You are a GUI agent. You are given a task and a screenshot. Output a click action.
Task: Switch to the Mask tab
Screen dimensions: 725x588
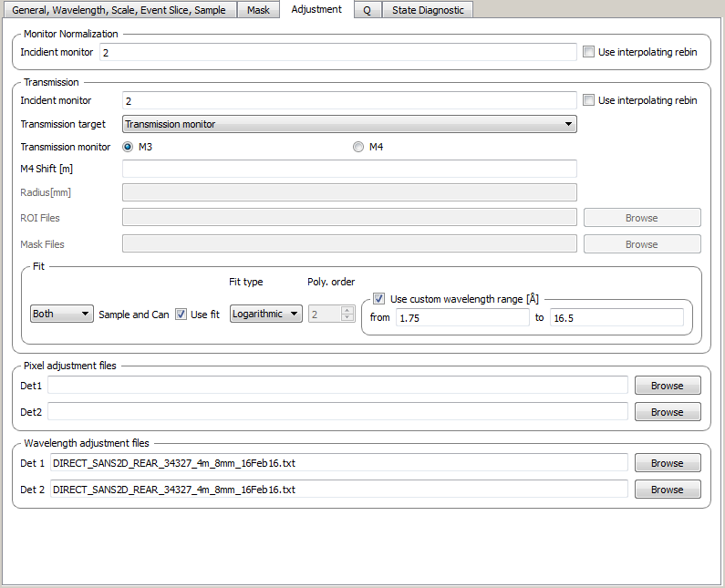(258, 10)
